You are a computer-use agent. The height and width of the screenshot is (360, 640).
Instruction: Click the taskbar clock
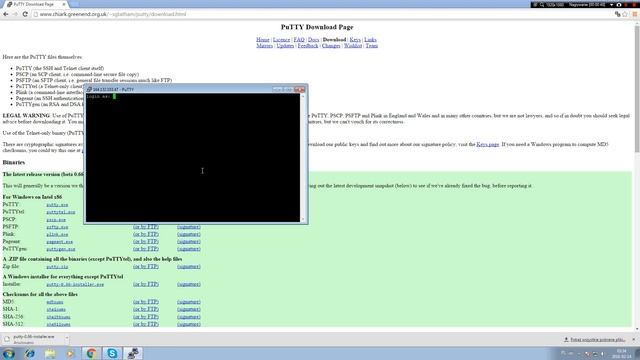(x=621, y=353)
